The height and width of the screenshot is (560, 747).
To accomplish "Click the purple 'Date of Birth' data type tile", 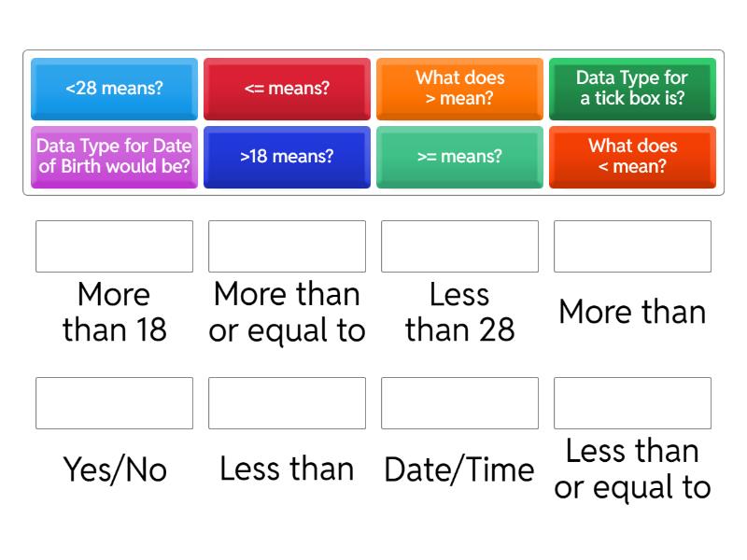I will click(x=114, y=157).
